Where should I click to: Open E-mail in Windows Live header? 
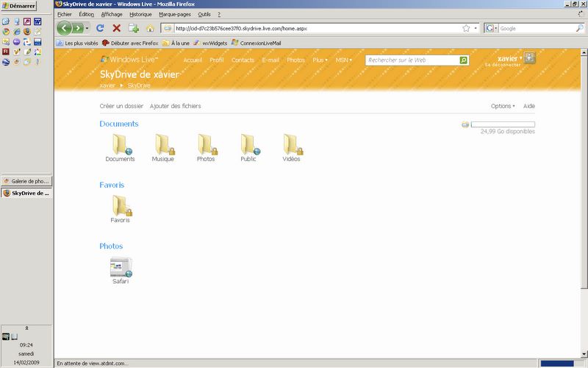pos(270,60)
